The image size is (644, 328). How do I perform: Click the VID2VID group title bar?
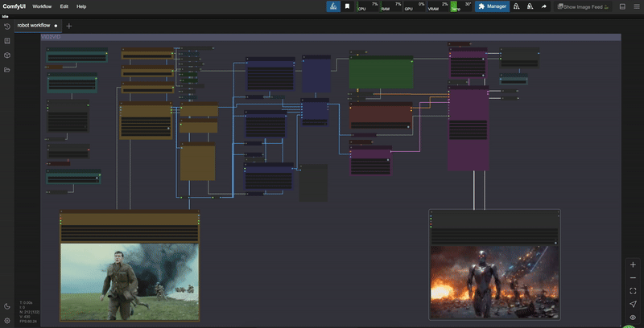tap(331, 37)
